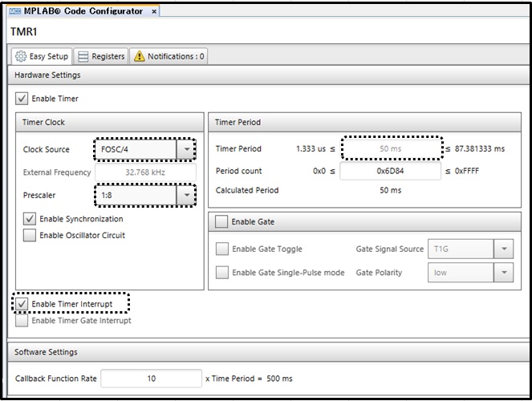Open the Clock Source dropdown arrow
532x401 pixels.
tap(186, 149)
